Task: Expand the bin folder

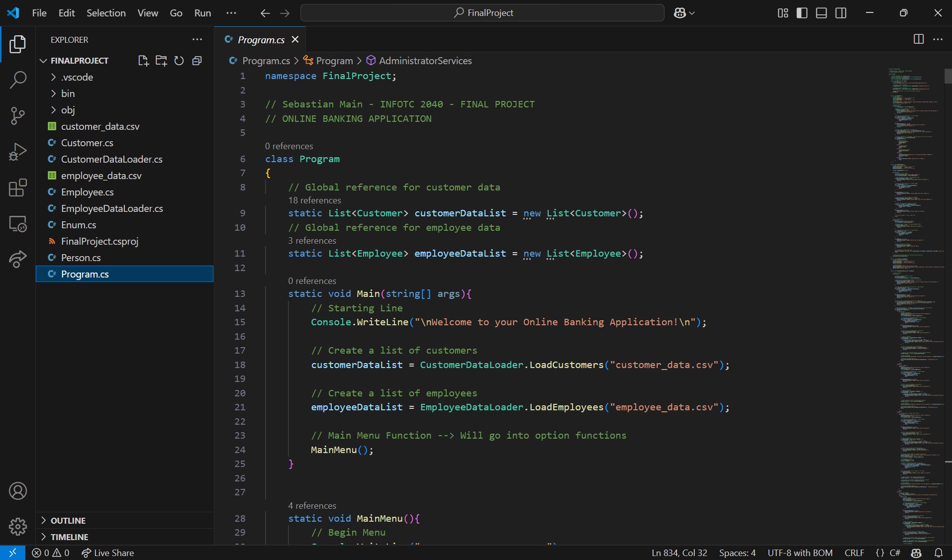Action: pos(124,93)
